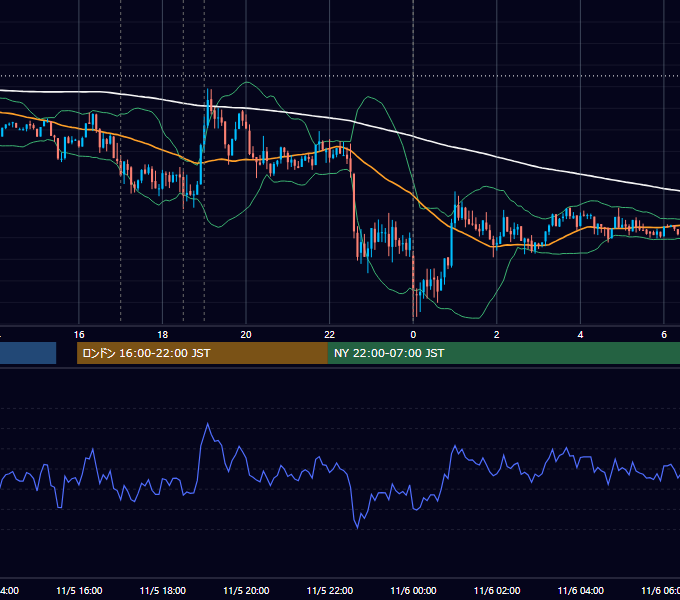Image resolution: width=680 pixels, height=600 pixels.
Task: Click hour label 20 on chart axis
Action: pos(246,334)
